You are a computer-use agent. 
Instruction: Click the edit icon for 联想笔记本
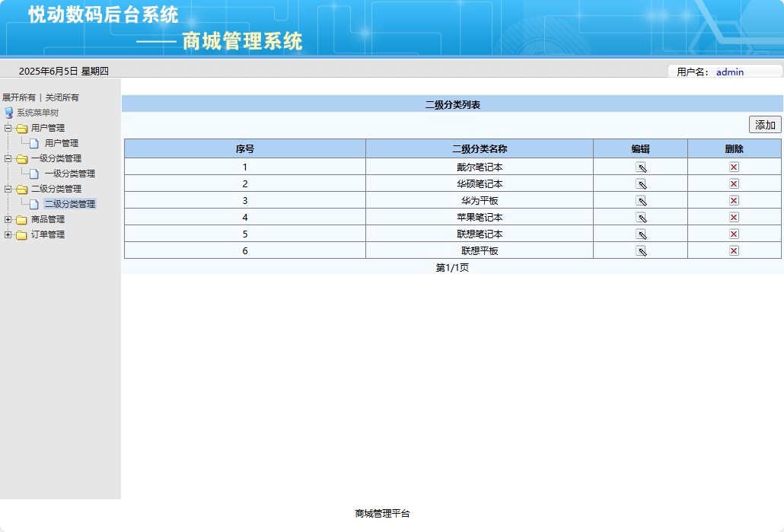[x=639, y=233]
